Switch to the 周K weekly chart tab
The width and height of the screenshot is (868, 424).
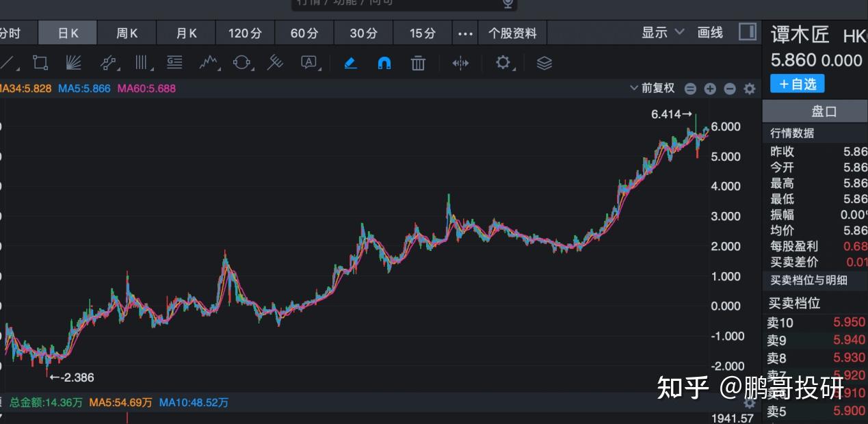(127, 32)
